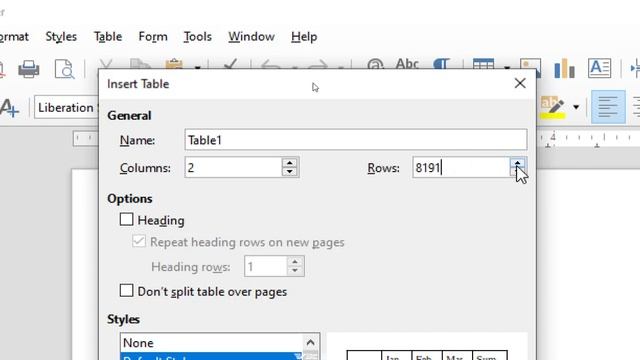Click the highlighting color marker icon
The width and height of the screenshot is (640, 360).
point(552,107)
